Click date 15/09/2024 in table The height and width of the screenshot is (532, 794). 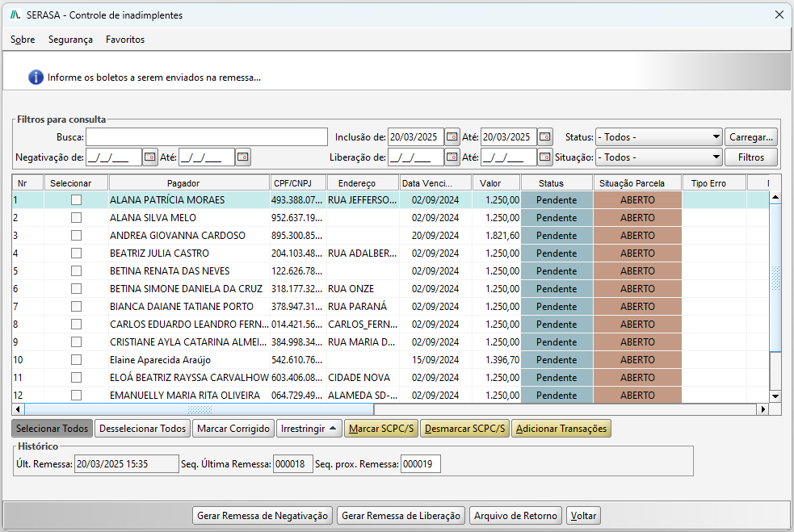click(435, 360)
